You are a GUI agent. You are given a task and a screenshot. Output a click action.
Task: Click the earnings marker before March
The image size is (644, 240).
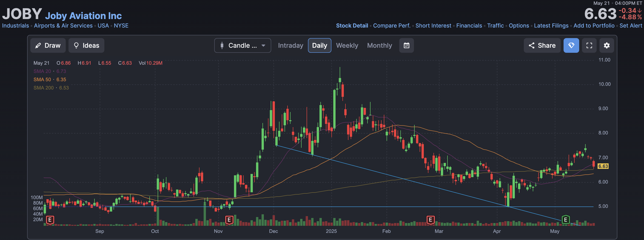pyautogui.click(x=430, y=220)
